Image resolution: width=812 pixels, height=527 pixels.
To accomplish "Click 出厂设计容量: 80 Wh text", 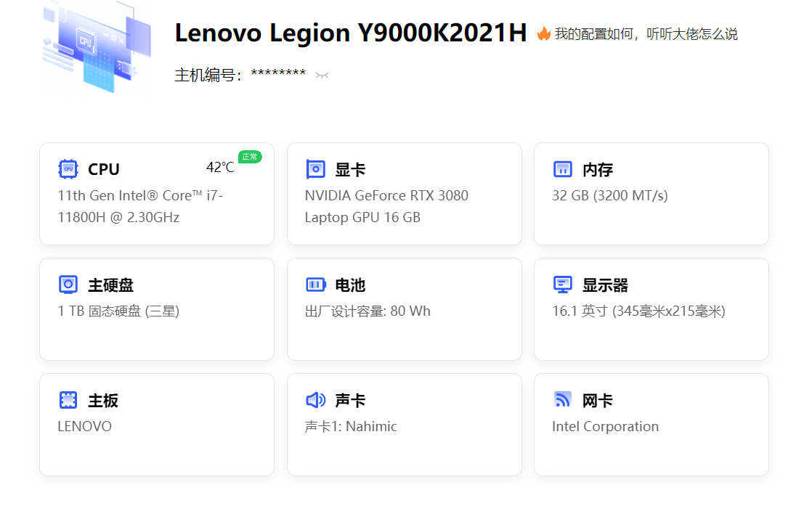I will coord(368,311).
